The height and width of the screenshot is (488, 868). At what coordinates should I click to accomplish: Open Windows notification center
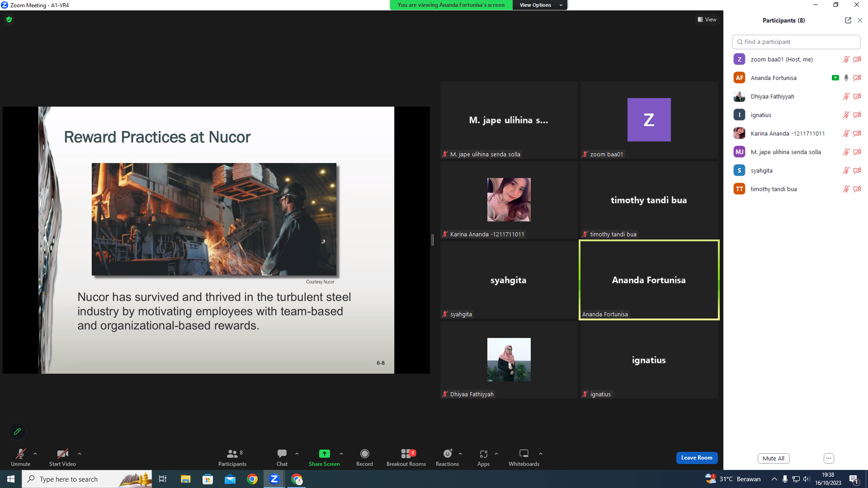pyautogui.click(x=854, y=479)
